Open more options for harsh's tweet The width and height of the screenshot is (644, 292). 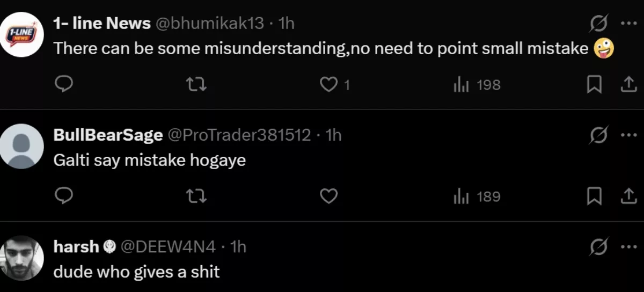point(628,247)
